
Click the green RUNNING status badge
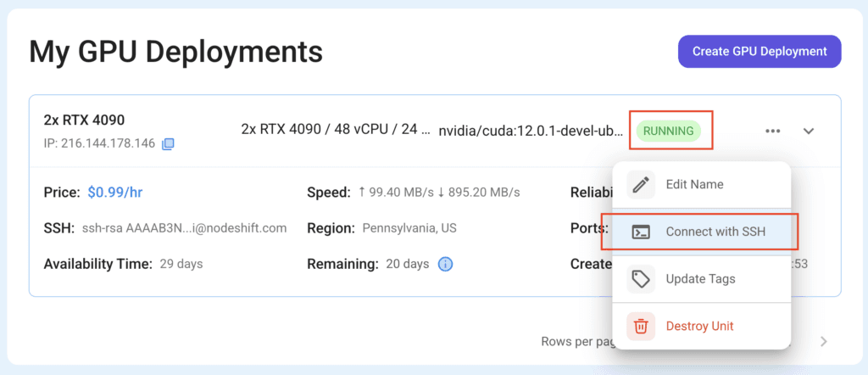668,132
